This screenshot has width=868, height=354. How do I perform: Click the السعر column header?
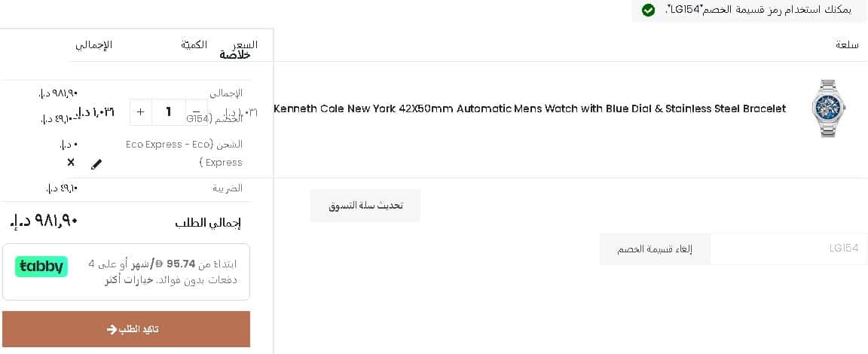245,45
